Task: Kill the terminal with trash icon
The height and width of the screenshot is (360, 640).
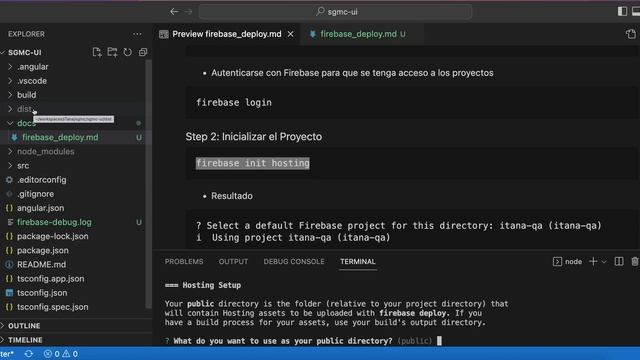Action: (x=635, y=262)
